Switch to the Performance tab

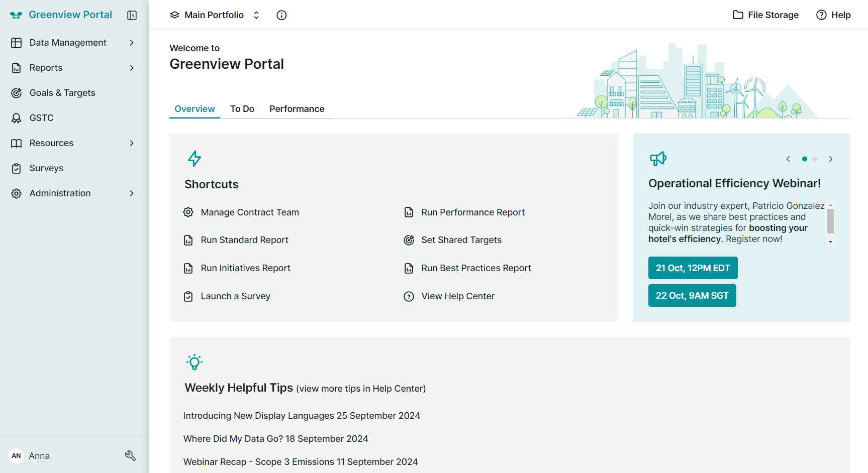coord(297,109)
